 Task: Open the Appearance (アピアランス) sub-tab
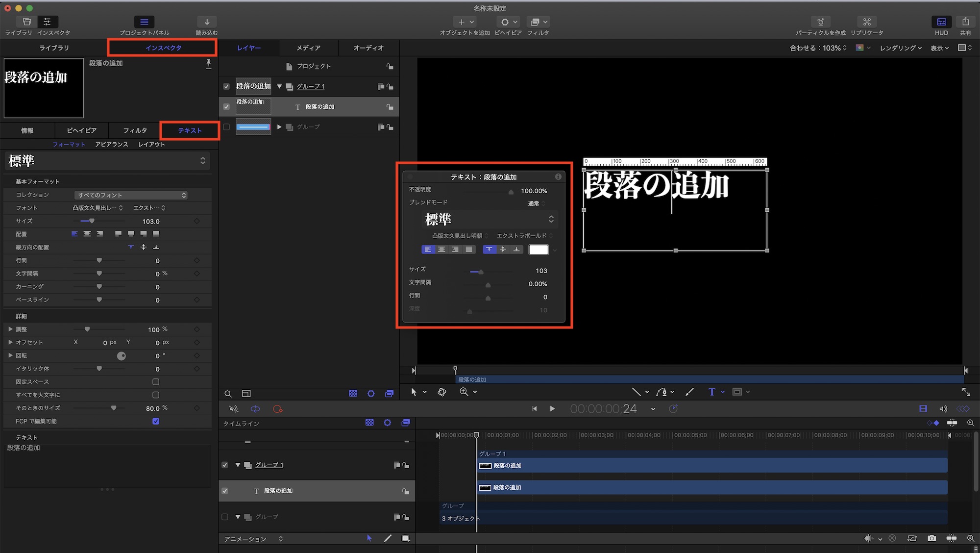coord(112,145)
